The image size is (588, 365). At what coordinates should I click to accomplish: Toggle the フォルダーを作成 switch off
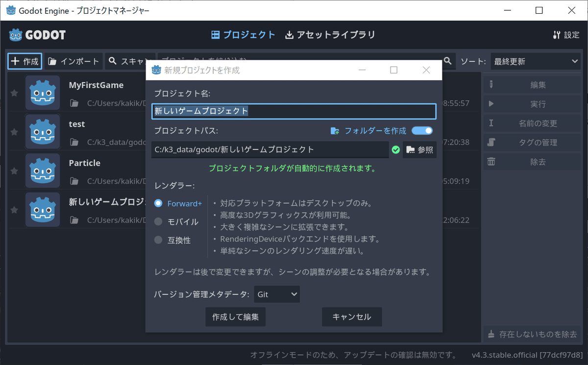click(422, 131)
